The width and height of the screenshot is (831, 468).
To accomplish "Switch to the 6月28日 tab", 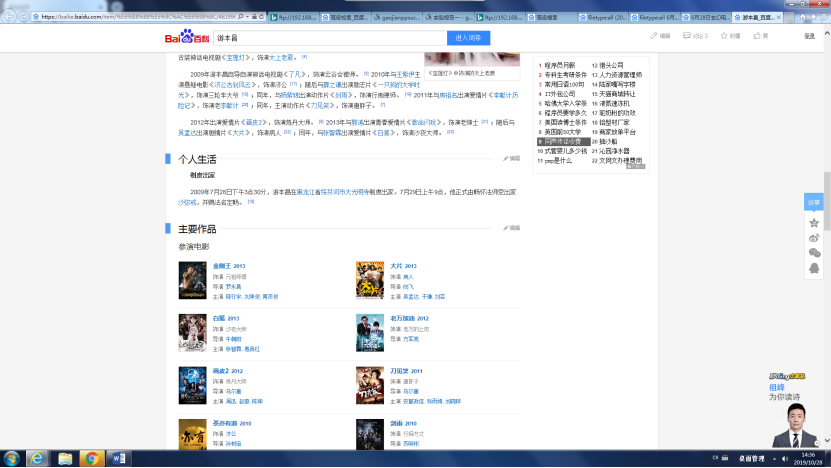I will tap(707, 17).
